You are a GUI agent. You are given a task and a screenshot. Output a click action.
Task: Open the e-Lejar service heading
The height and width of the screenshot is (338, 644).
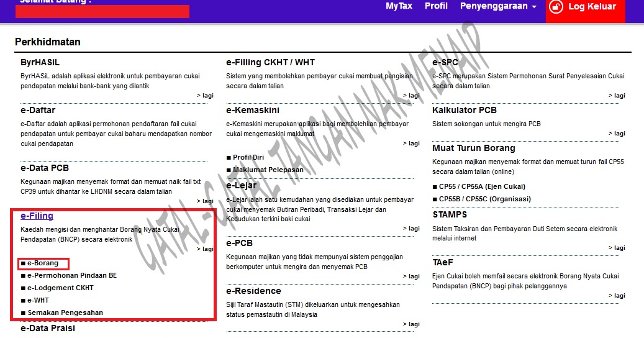[x=241, y=186]
